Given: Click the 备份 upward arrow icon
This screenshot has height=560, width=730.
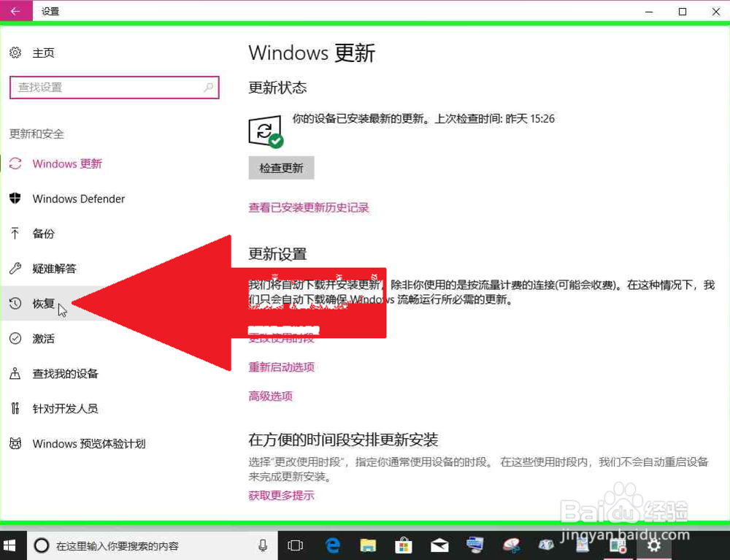Looking at the screenshot, I should pyautogui.click(x=15, y=233).
